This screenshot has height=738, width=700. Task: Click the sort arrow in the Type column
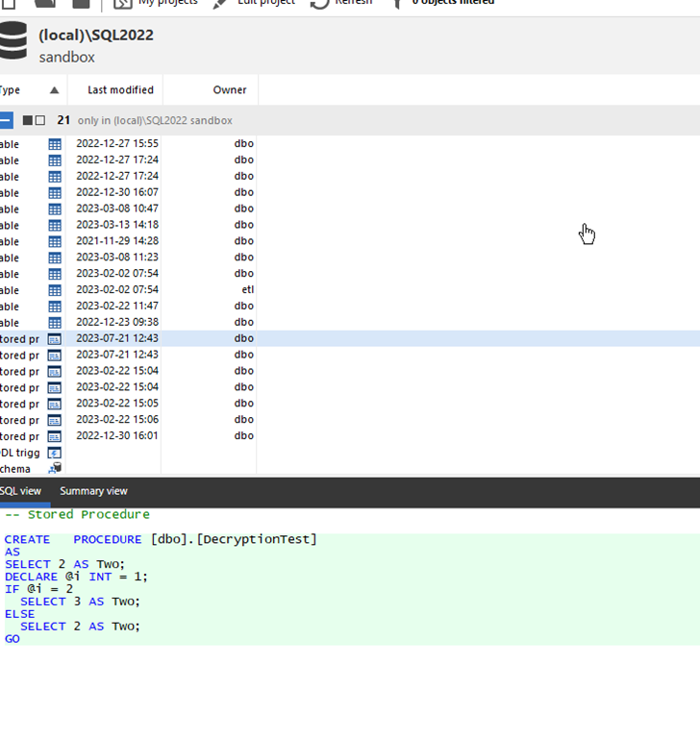pos(54,90)
